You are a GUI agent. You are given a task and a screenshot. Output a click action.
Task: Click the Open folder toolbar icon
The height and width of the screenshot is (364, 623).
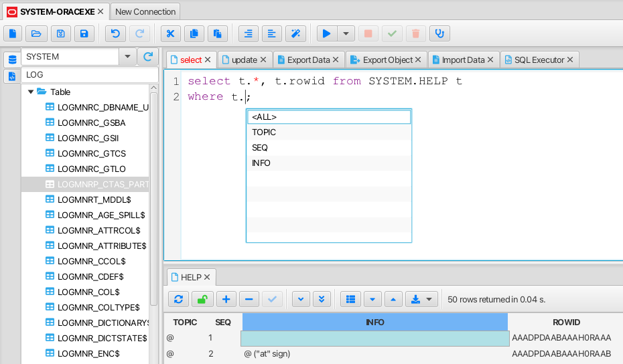[x=36, y=33]
